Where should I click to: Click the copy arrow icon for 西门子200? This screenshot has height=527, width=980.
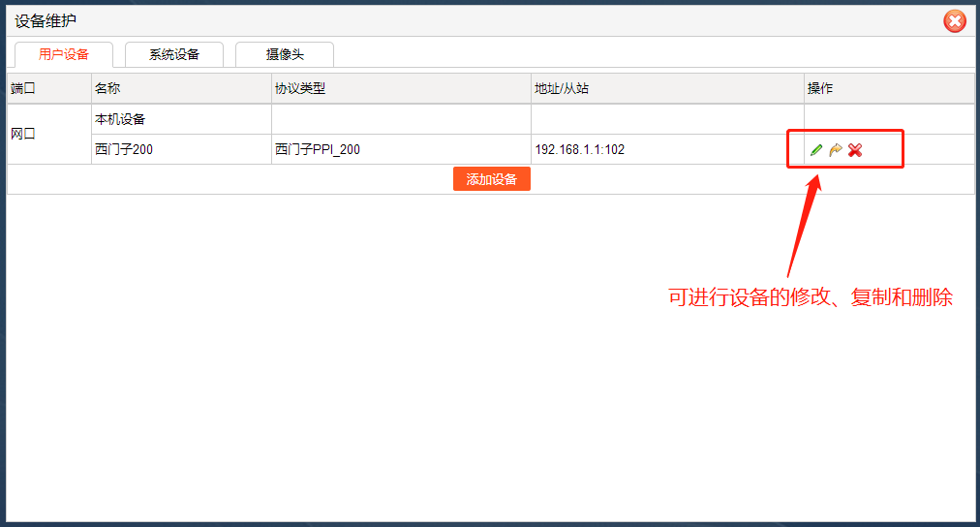(836, 150)
